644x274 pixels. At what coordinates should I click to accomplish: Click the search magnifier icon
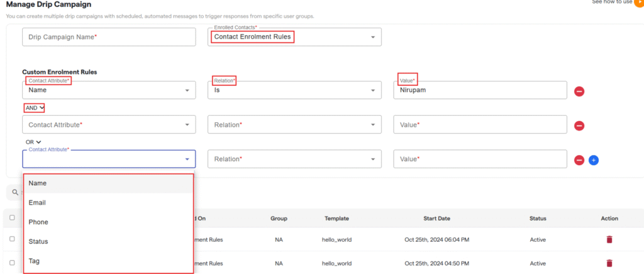click(x=15, y=192)
